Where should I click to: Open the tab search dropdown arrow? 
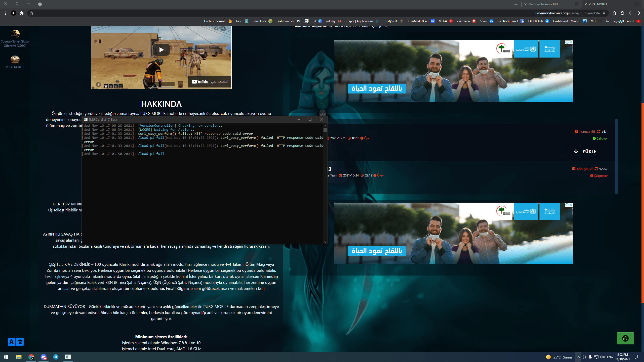tap(40, 4)
